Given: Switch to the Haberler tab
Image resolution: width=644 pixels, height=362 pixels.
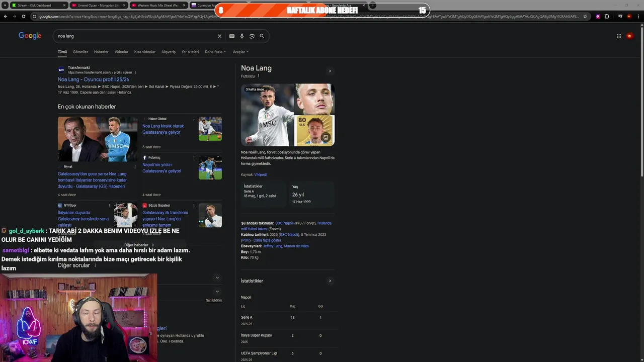Looking at the screenshot, I should click(101, 52).
